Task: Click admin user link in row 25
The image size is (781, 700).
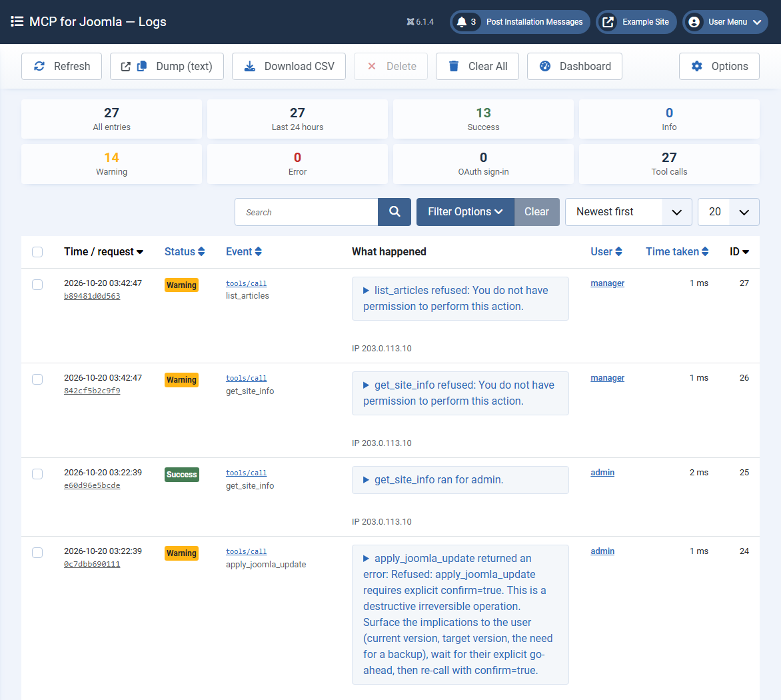Action: 602,472
